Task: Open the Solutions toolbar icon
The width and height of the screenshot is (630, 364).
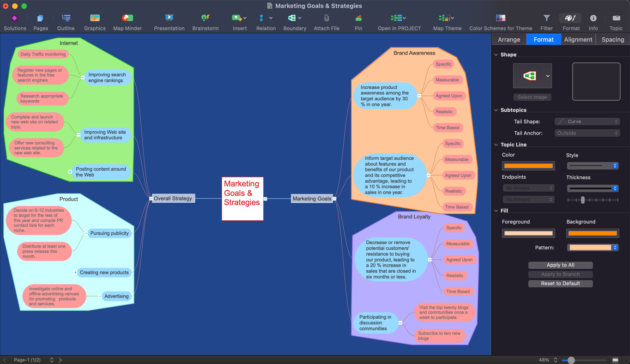Action: pyautogui.click(x=14, y=18)
